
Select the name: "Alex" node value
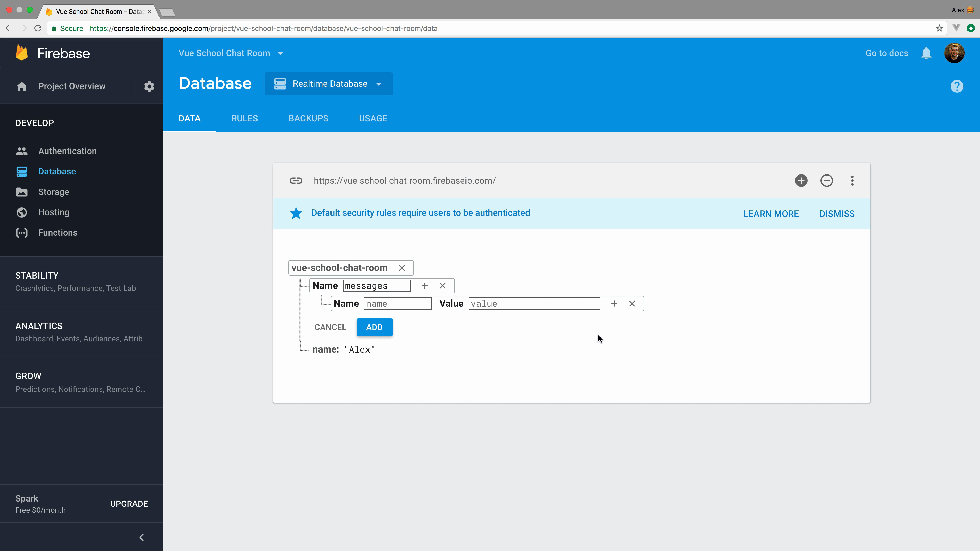[360, 349]
